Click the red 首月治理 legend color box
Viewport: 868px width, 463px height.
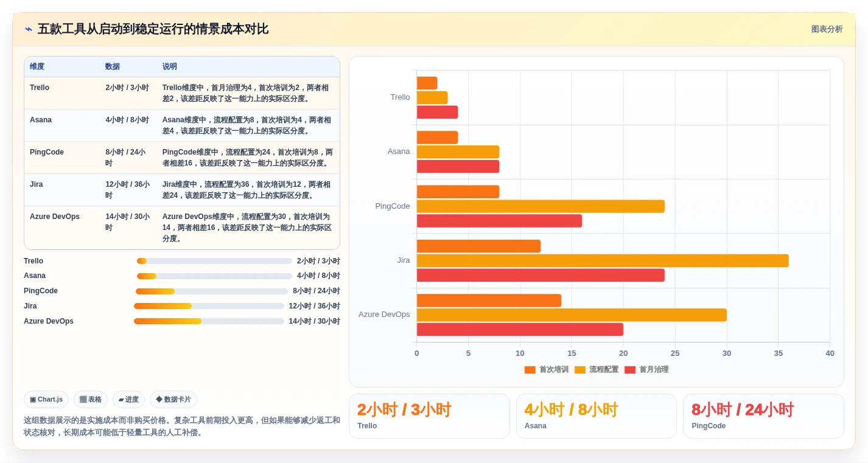pyautogui.click(x=630, y=369)
